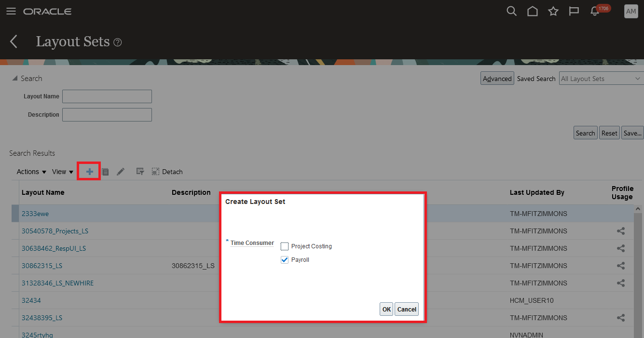Viewport: 644px width, 338px height.
Task: Collapse the Search section triangle
Action: 16,78
